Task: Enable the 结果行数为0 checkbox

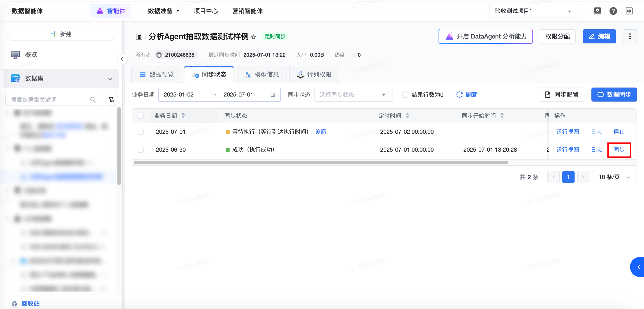Action: 405,95
